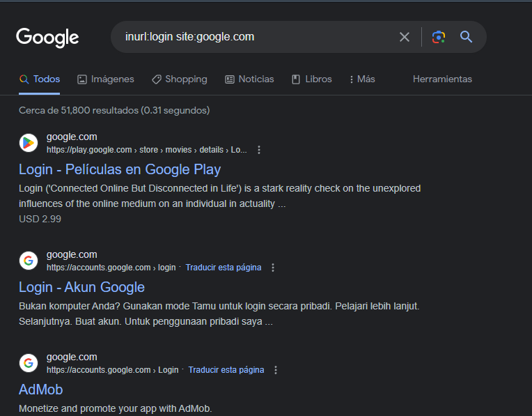Expand the Más menu

tap(362, 79)
